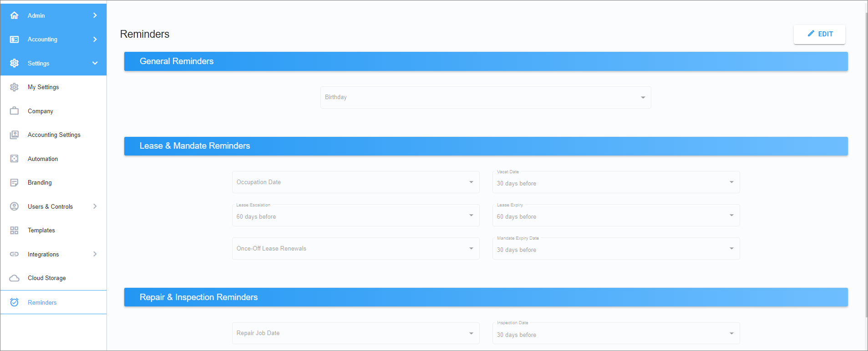868x351 pixels.
Task: Open the Accounting menu item
Action: [x=53, y=40]
